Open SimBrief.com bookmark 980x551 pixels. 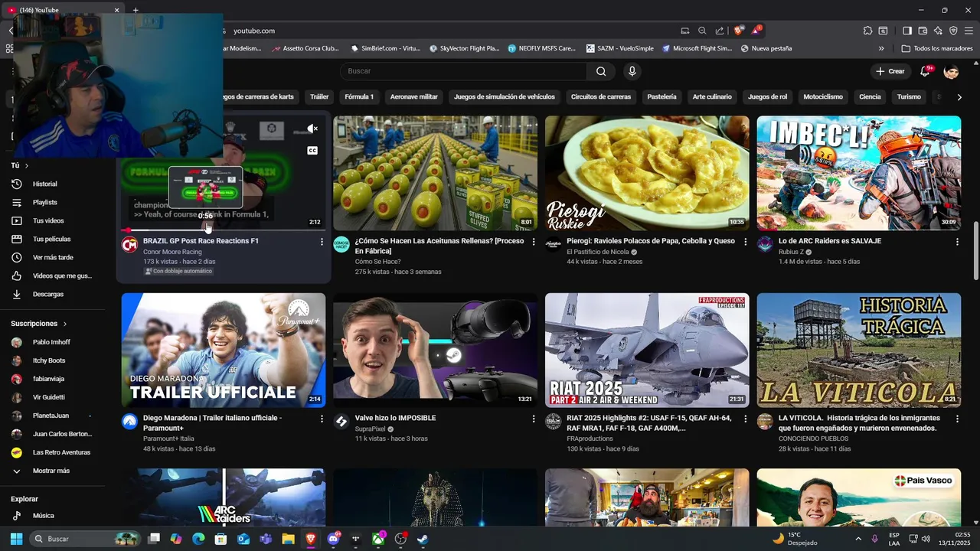(385, 48)
